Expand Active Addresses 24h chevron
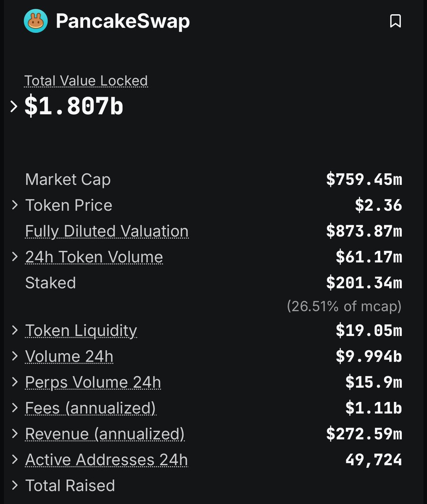The width and height of the screenshot is (427, 504). point(15,459)
